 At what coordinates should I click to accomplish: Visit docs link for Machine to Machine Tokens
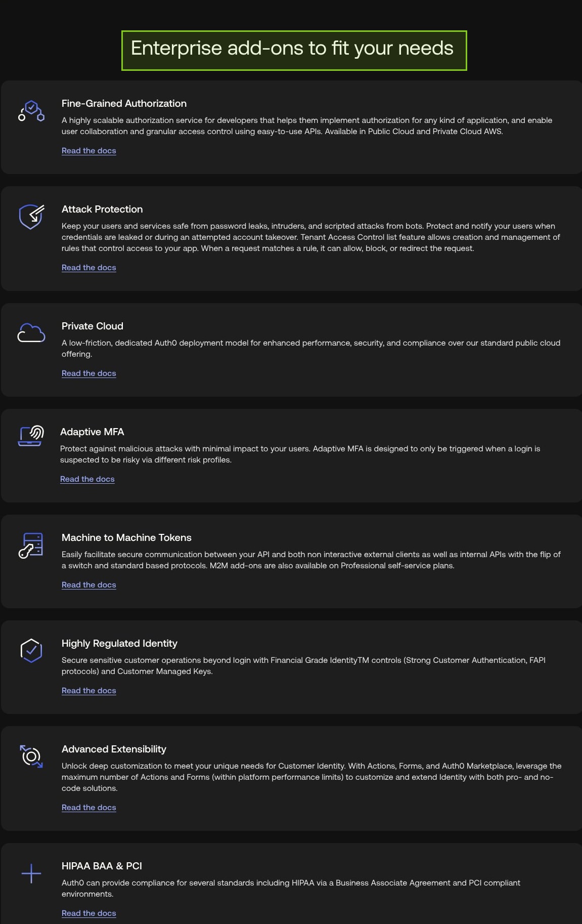coord(89,585)
